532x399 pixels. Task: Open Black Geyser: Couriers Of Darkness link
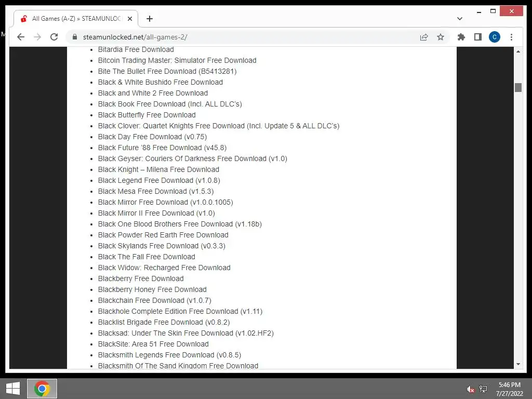[x=193, y=158]
